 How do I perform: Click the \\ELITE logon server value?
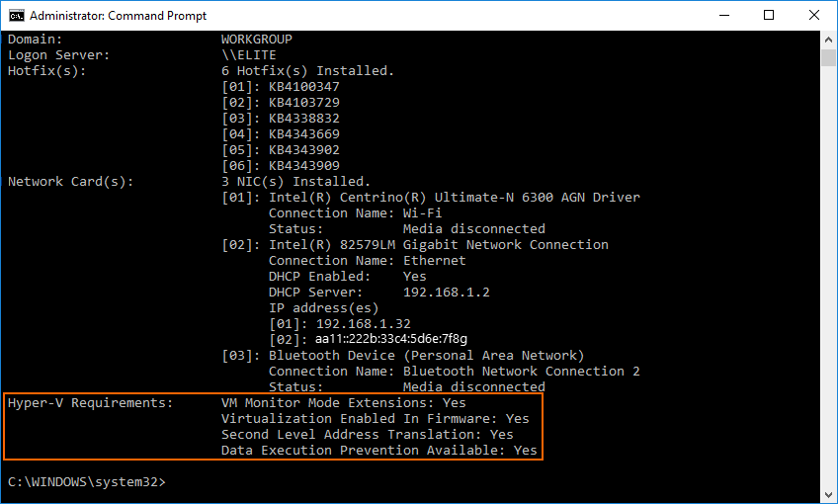click(248, 55)
